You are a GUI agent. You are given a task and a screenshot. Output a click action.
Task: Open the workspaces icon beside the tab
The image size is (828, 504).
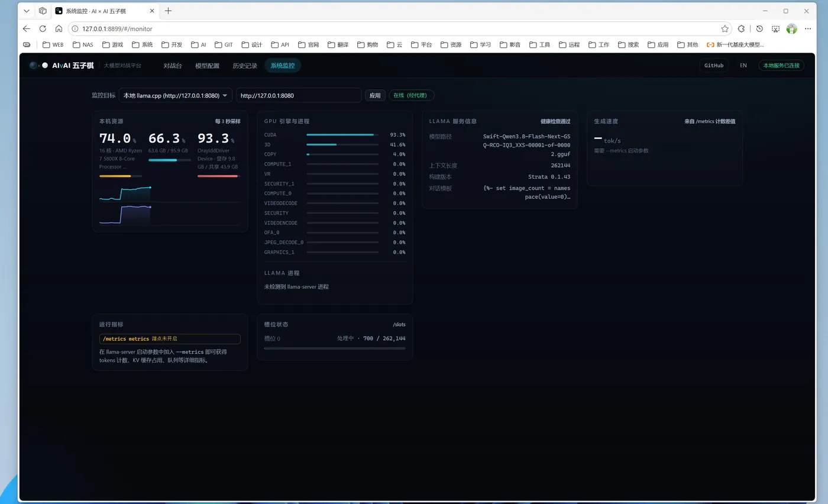[43, 11]
